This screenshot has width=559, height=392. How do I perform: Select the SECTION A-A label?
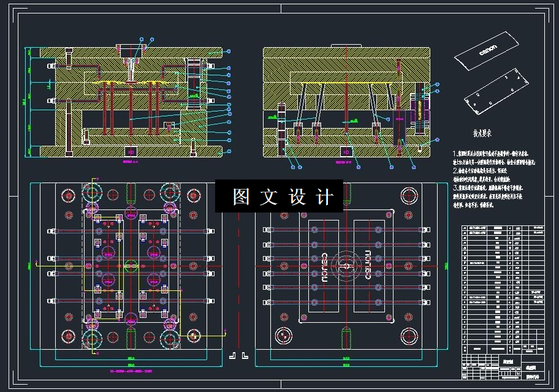tap(130, 162)
